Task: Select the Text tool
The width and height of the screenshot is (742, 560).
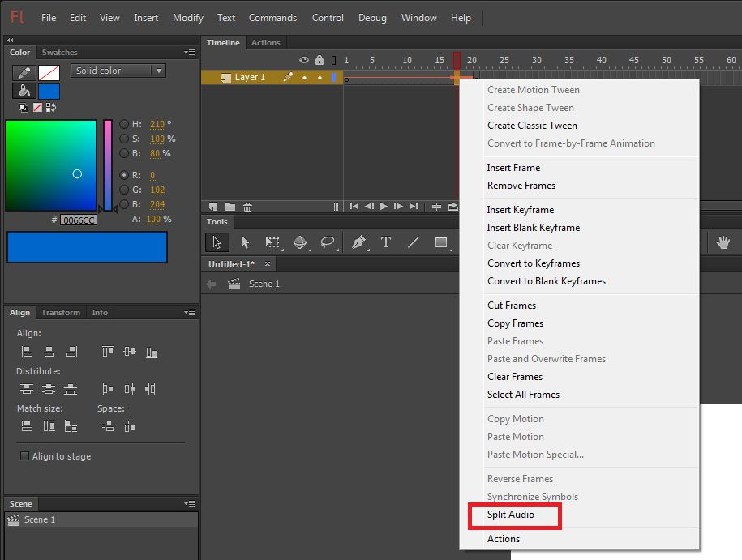Action: click(x=386, y=242)
